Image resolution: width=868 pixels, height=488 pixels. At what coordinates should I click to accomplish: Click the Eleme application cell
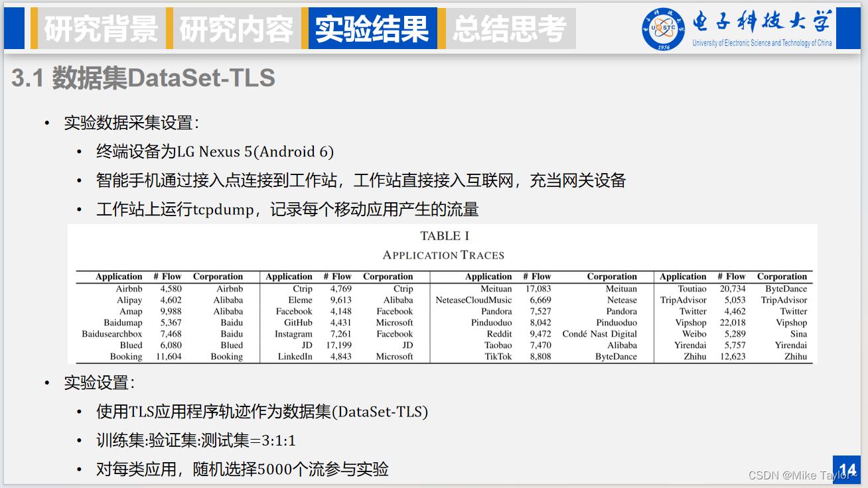pos(301,300)
